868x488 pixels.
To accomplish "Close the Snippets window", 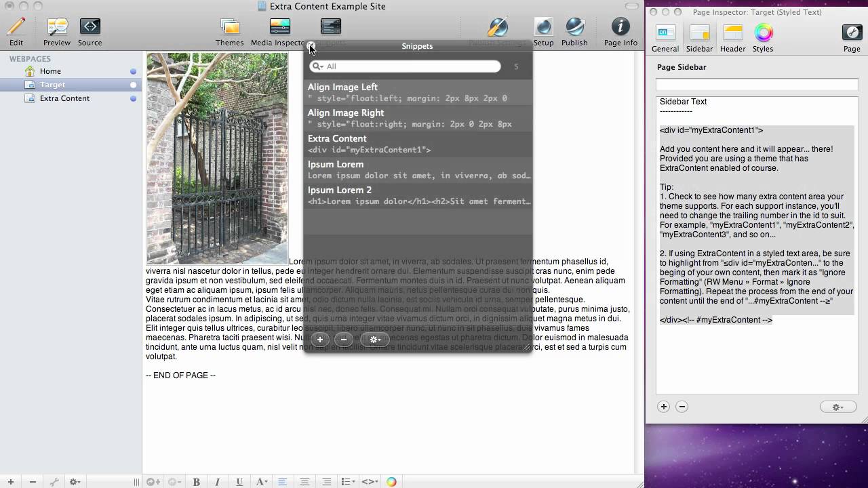I will pyautogui.click(x=311, y=46).
